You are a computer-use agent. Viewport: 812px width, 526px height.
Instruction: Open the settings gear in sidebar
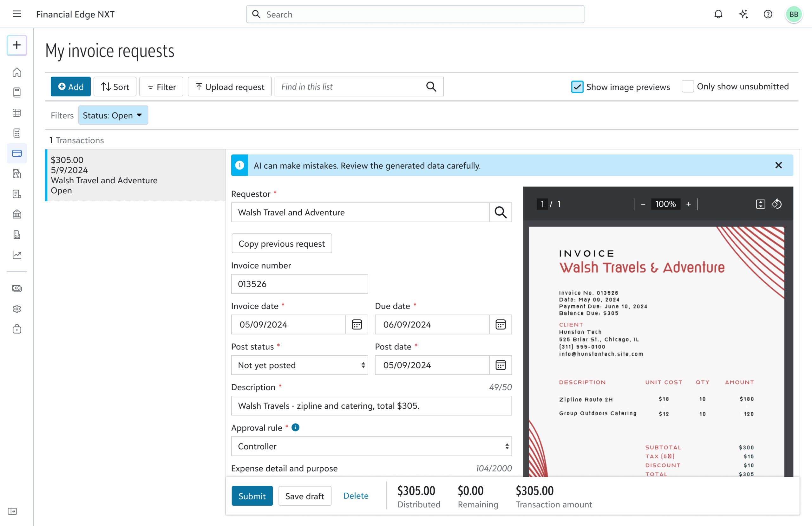[17, 309]
